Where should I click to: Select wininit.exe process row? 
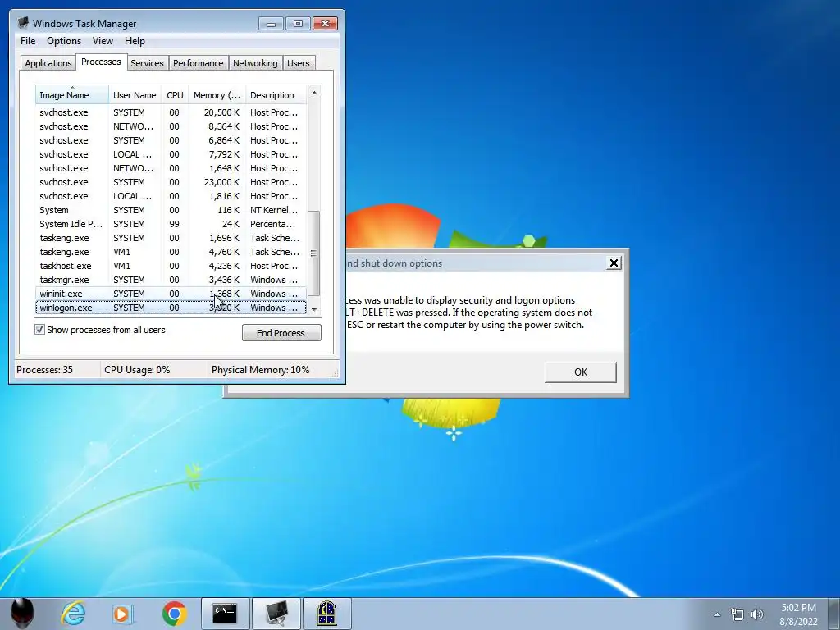171,294
